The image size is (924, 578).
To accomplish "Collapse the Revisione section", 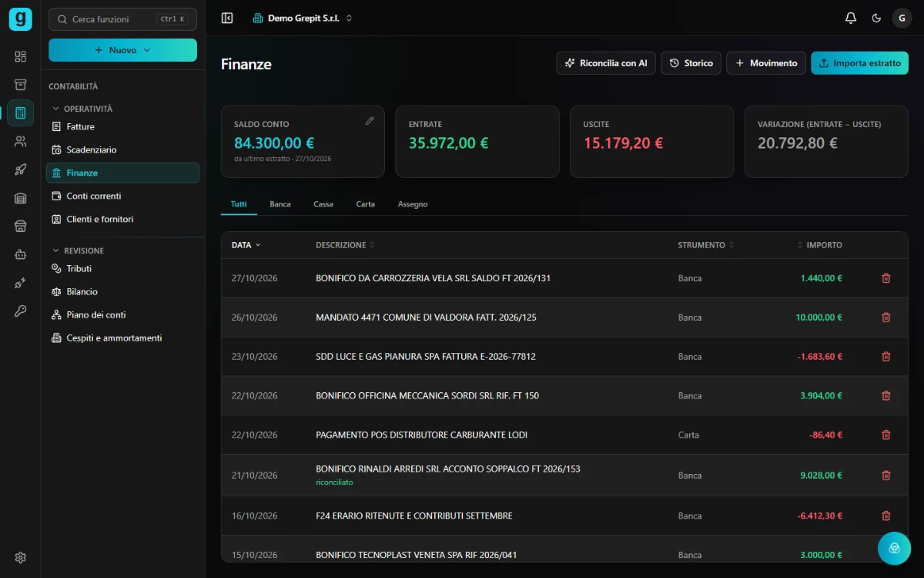I will point(78,250).
